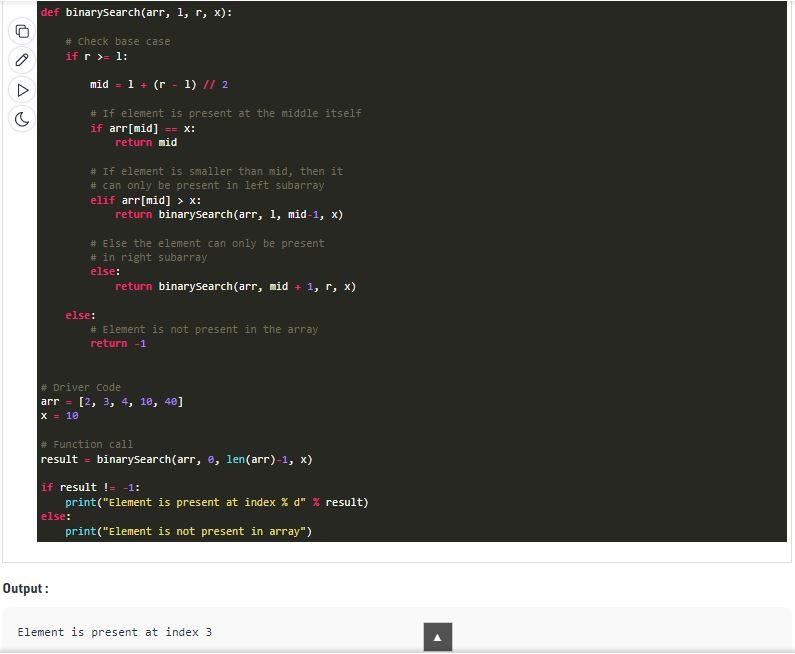795x654 pixels.
Task: Select comment 'can only be present in left subarray'
Action: (x=207, y=186)
